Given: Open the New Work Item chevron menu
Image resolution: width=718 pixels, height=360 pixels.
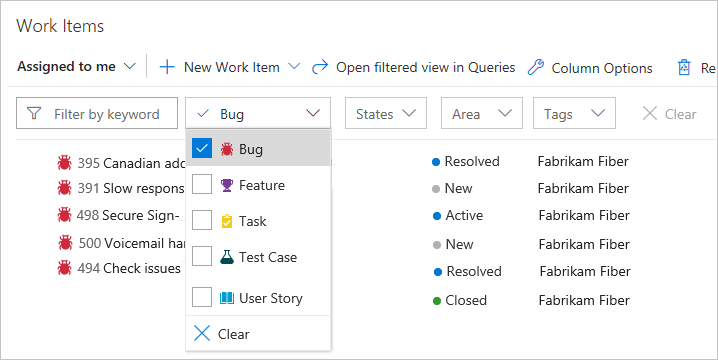Looking at the screenshot, I should pos(294,67).
